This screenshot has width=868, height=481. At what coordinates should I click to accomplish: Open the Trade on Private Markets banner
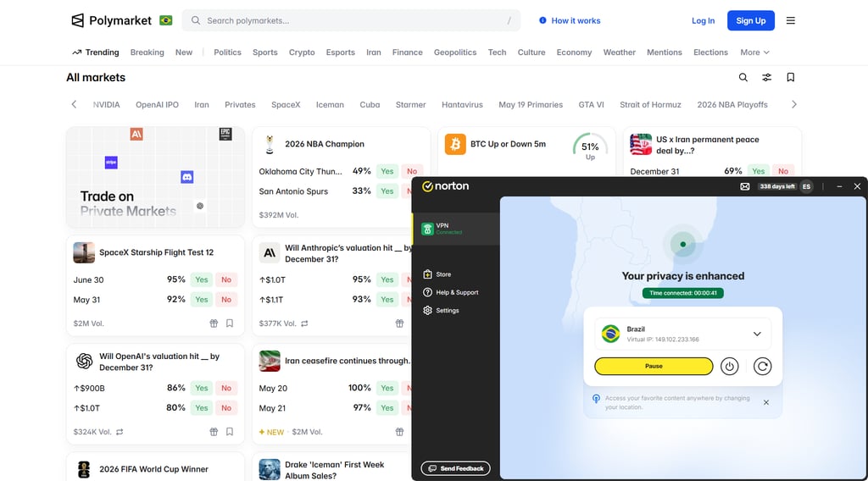[156, 177]
